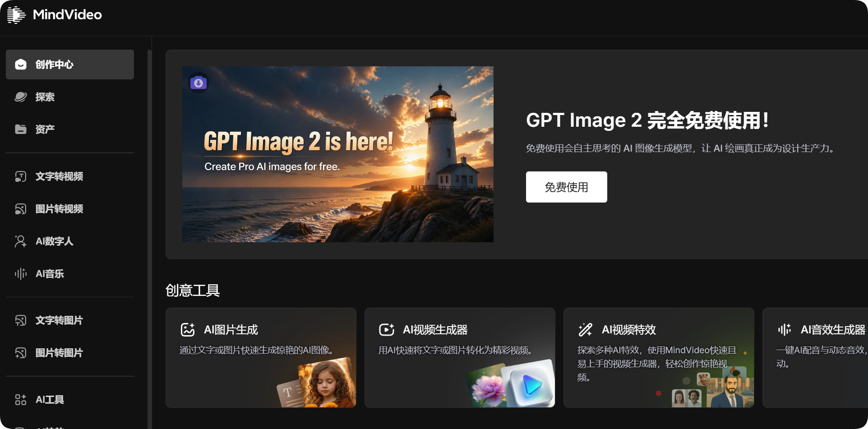Open AI工具 in the sidebar

[x=70, y=400]
